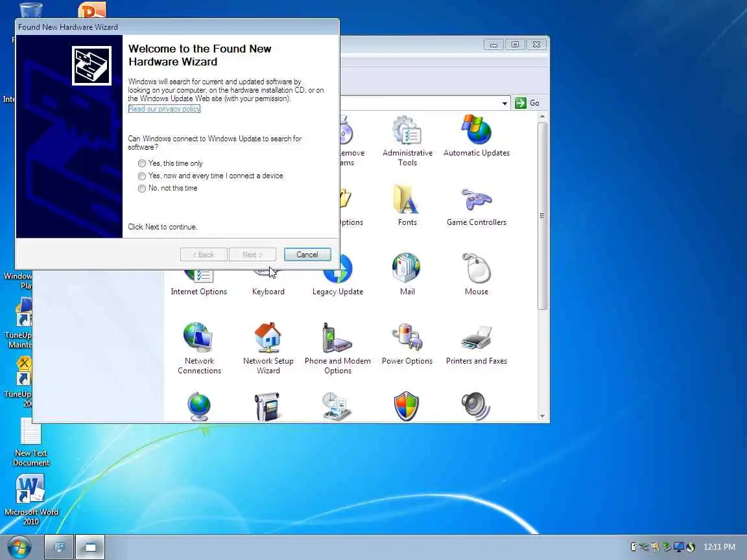The image size is (747, 560).
Task: Select the Microsoft Word 2010 desktop shortcut
Action: tap(31, 500)
